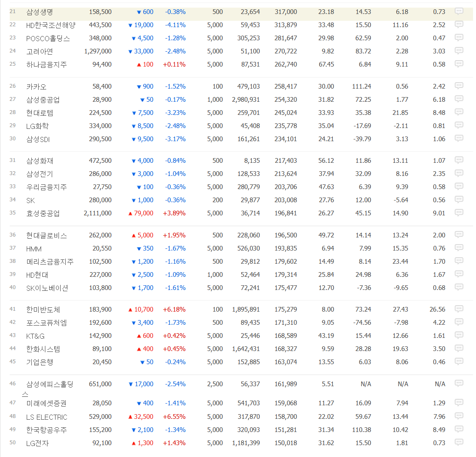Open the 한화시스템 stock link
Screen dimensions: 476x457
coord(43,349)
